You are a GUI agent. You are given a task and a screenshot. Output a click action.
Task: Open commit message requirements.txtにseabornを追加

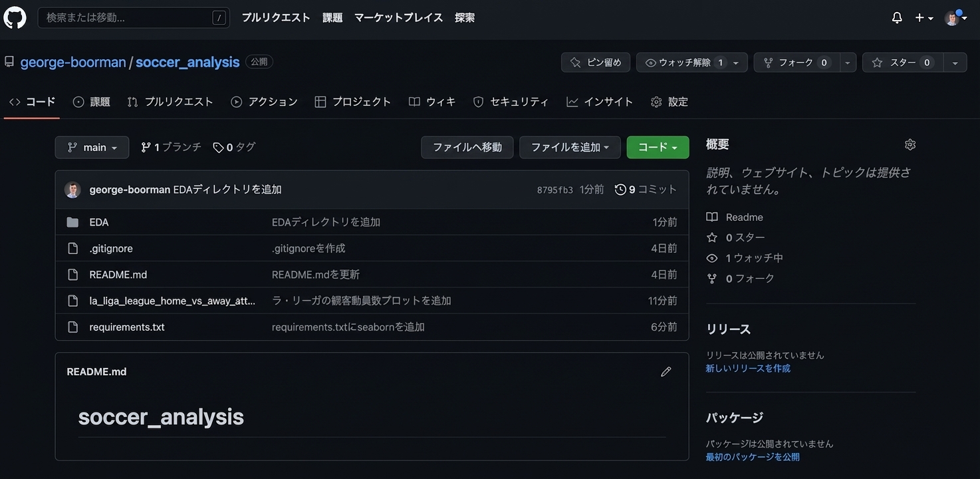348,327
